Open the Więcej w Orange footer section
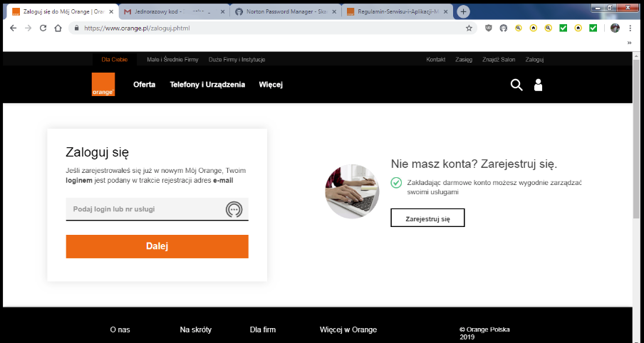 348,329
